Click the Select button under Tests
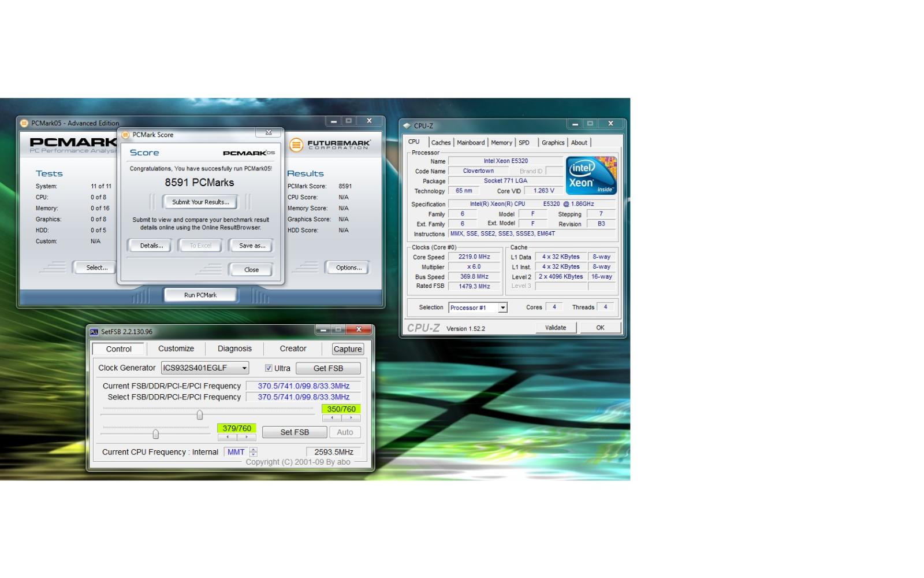 [96, 268]
